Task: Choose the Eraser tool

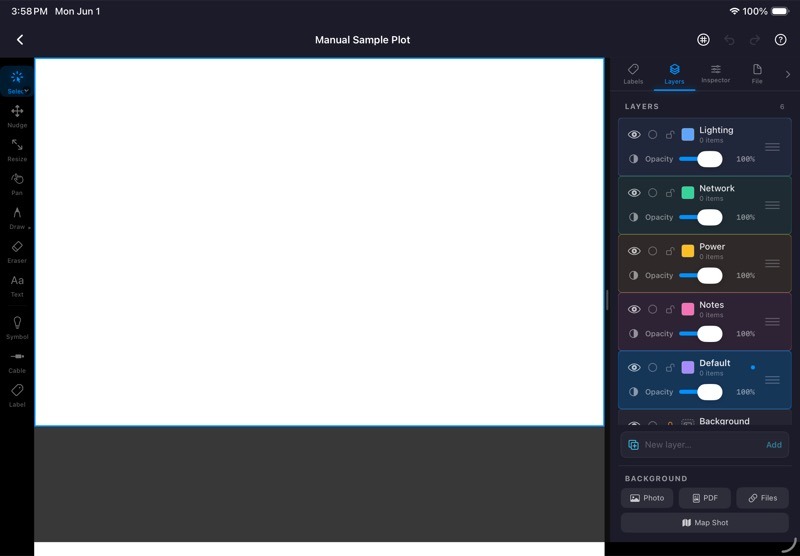Action: tap(17, 252)
